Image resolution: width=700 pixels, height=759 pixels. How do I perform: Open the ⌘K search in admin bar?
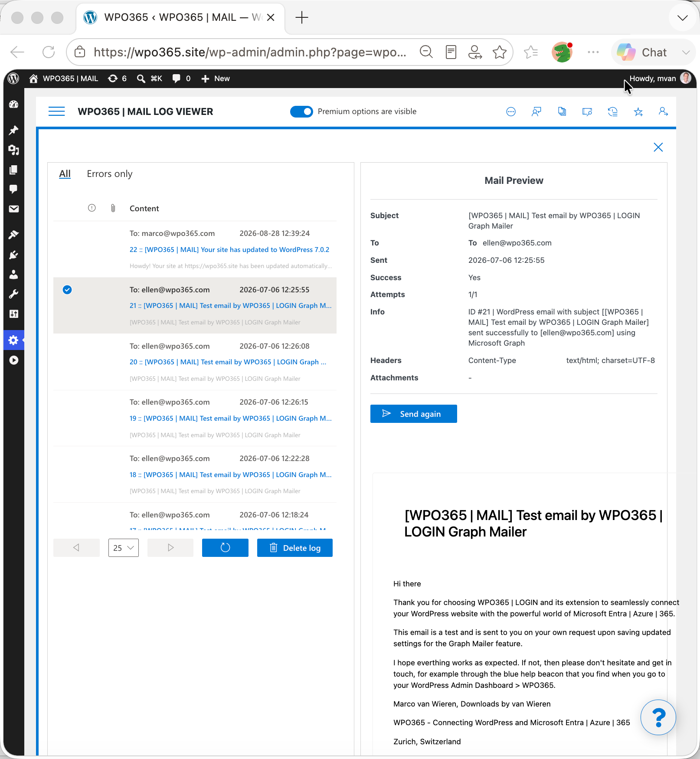[x=150, y=79]
